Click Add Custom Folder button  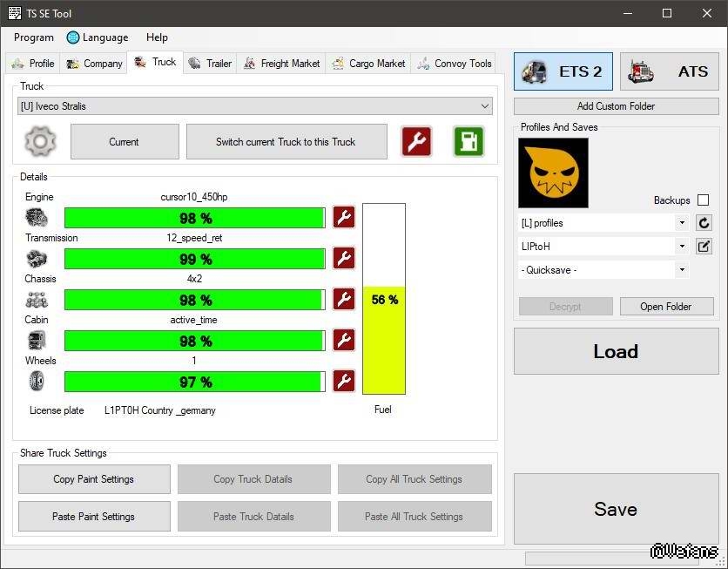point(617,106)
